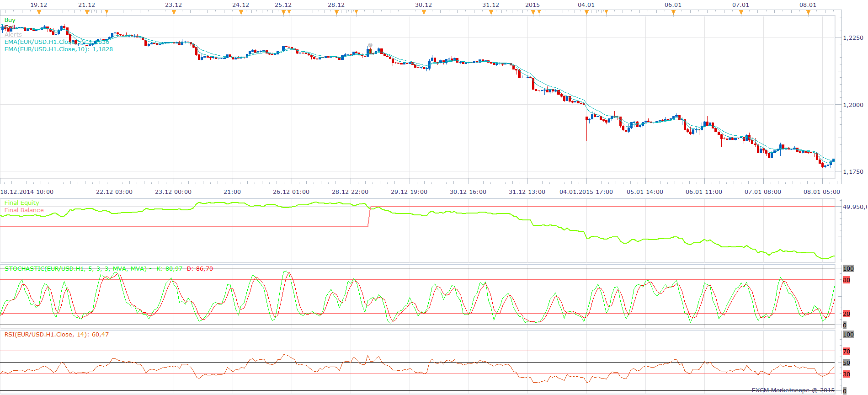This screenshot has height=395, width=868.
Task: Select the Buy legend label
Action: (x=10, y=20)
